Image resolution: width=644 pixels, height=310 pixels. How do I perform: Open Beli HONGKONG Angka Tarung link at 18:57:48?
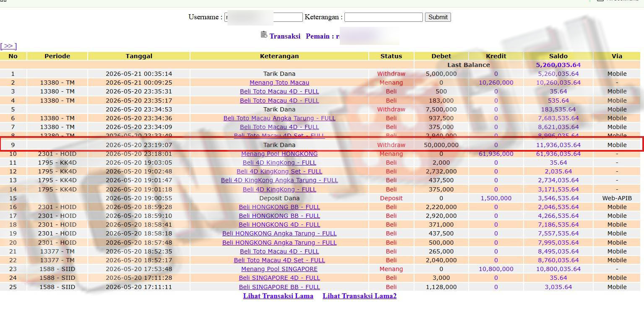pos(279,243)
